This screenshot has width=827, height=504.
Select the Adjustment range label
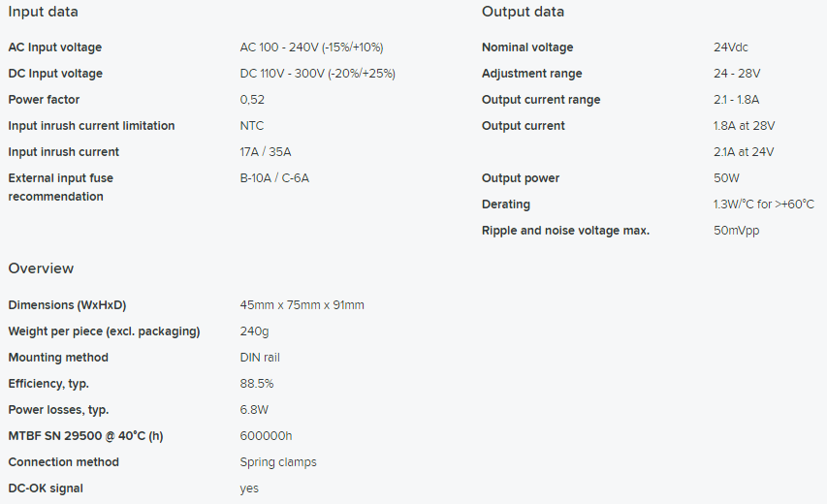[531, 74]
